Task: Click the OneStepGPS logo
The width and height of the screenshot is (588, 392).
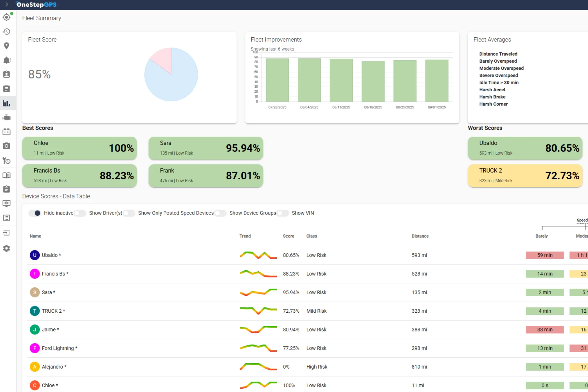Action: 36,5
